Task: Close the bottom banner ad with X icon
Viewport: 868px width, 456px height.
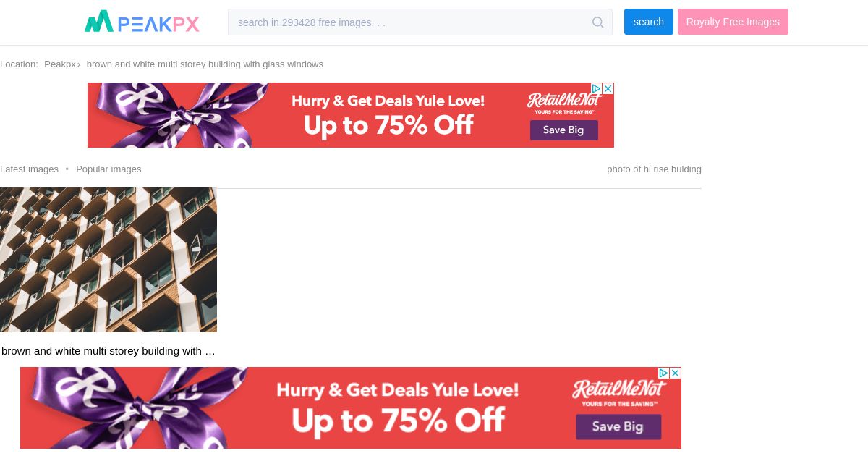Action: [x=675, y=373]
